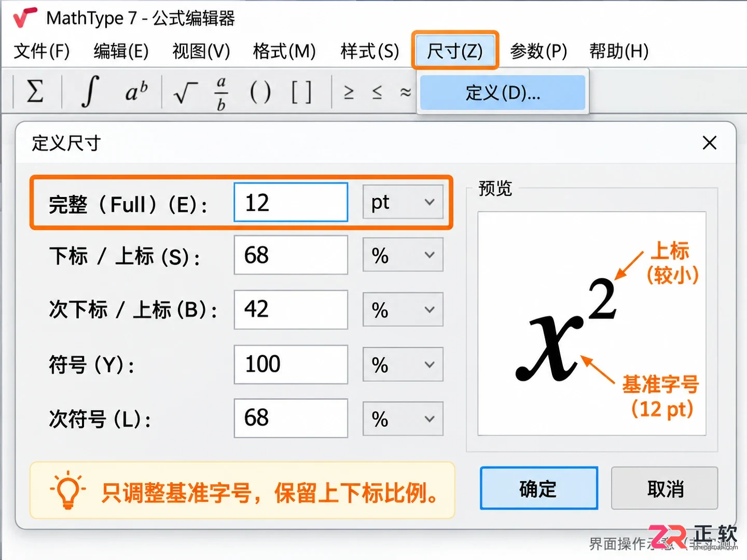
Task: Open the 编辑(E) menu
Action: pyautogui.click(x=121, y=51)
